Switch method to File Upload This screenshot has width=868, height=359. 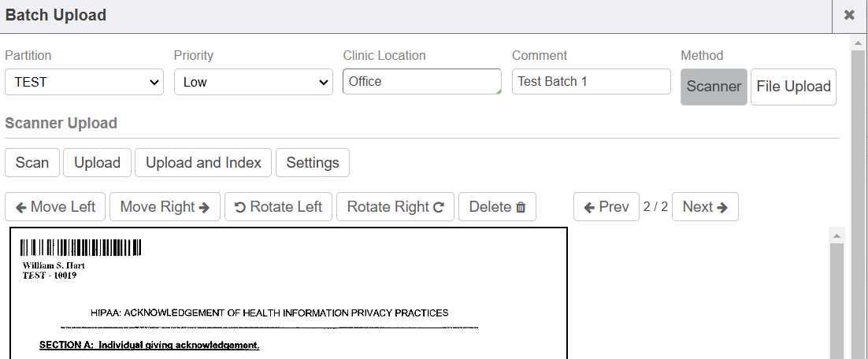point(793,87)
